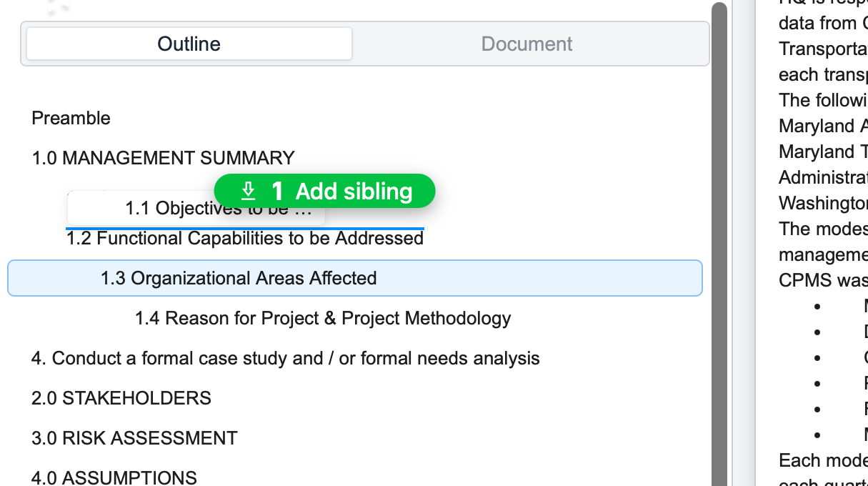Click the first bullet in document pane

pos(818,306)
